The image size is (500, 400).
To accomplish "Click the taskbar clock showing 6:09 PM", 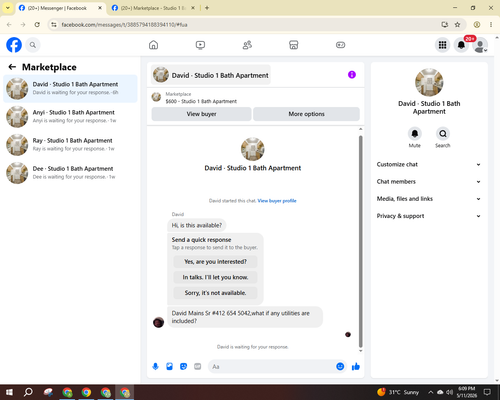I will click(x=466, y=392).
